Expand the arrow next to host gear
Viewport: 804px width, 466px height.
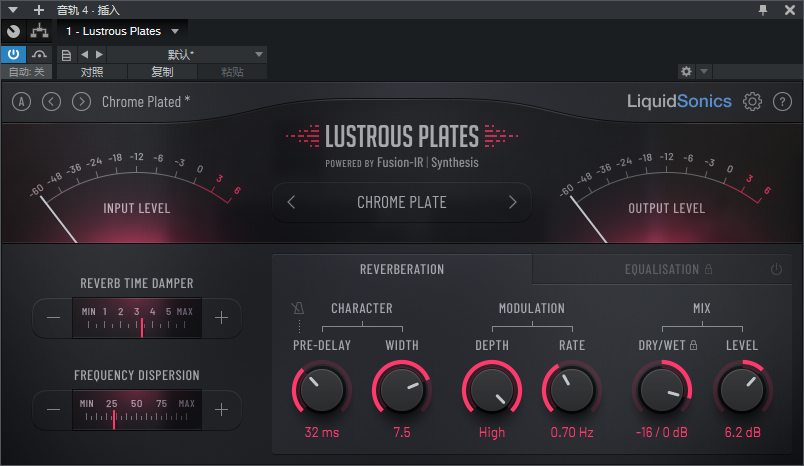pyautogui.click(x=704, y=71)
